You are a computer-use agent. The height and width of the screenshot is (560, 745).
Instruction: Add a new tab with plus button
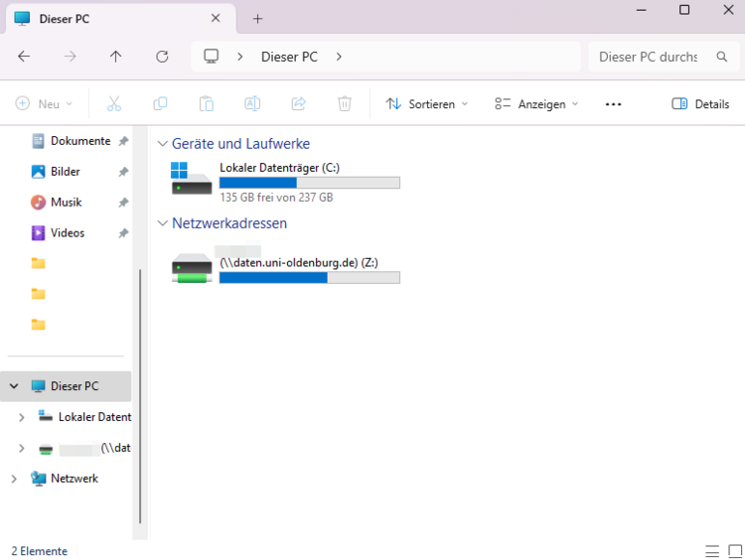257,19
